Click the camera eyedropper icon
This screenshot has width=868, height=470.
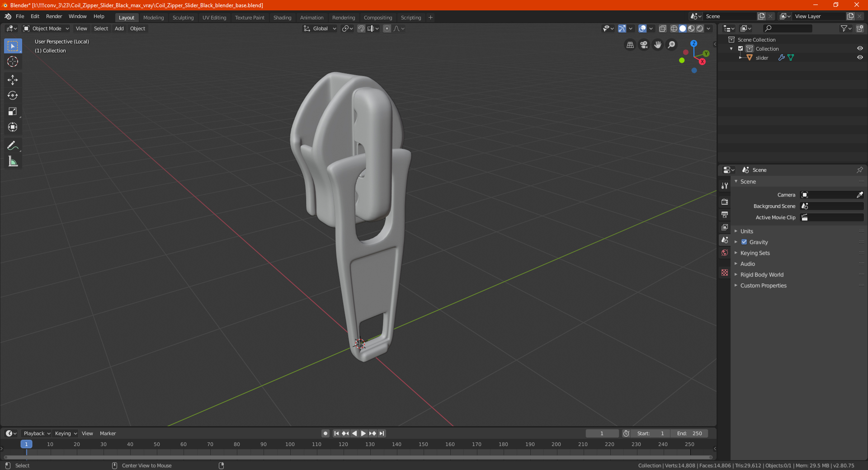click(859, 195)
